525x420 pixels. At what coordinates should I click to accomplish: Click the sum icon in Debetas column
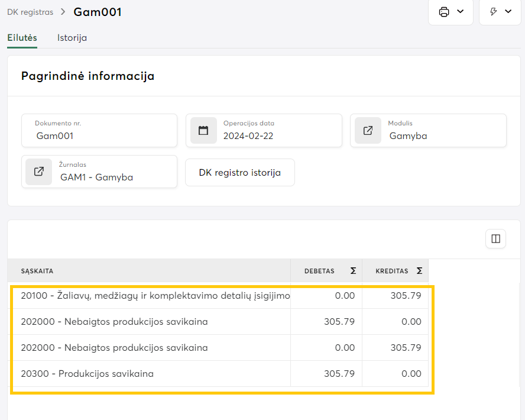(353, 271)
